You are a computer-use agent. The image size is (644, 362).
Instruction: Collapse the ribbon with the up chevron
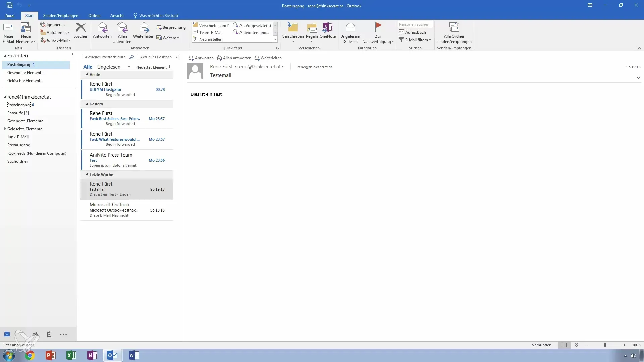(x=639, y=48)
